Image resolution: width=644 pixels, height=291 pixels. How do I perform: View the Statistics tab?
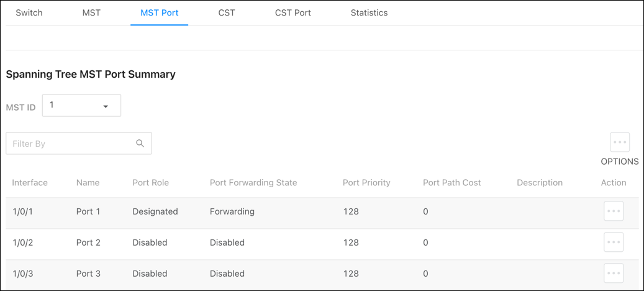[370, 12]
